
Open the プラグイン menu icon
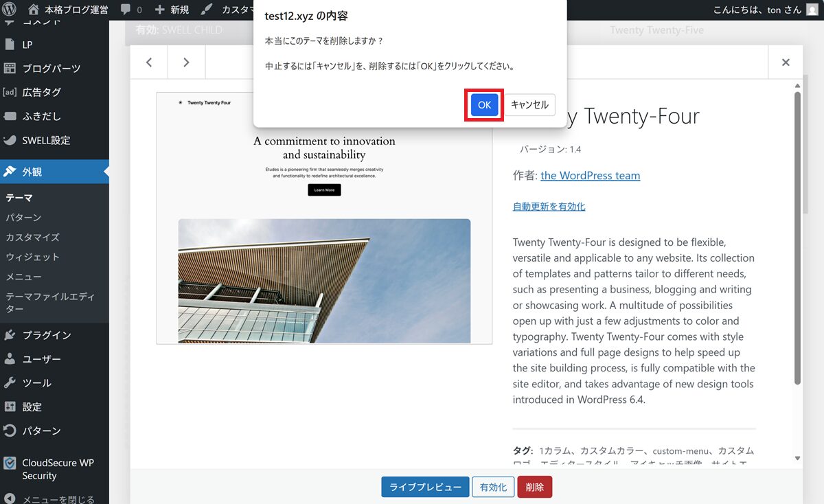click(x=10, y=335)
